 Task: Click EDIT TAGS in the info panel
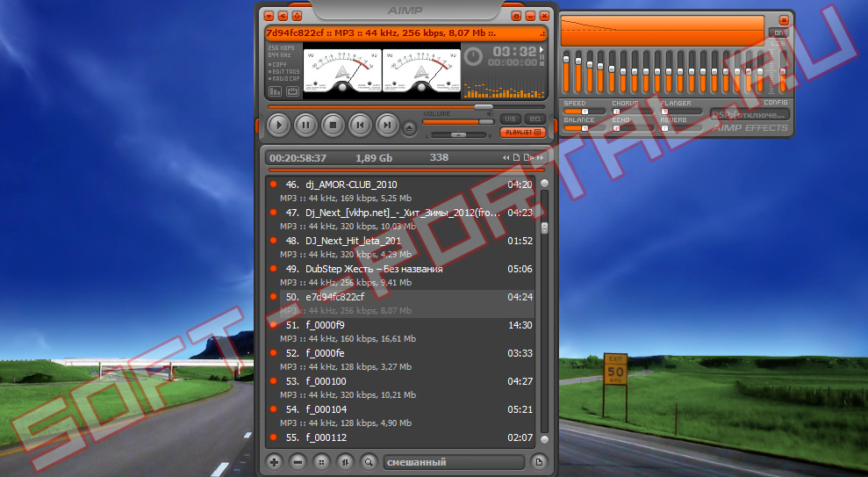pos(284,71)
